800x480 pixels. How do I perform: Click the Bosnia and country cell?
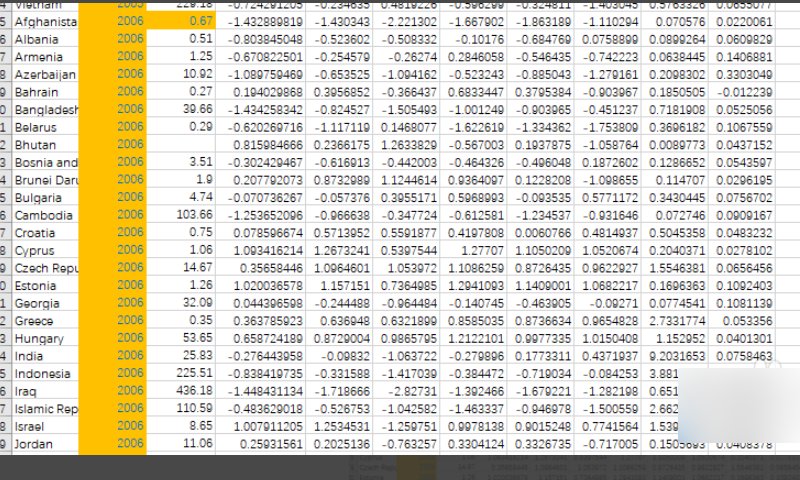(43, 162)
